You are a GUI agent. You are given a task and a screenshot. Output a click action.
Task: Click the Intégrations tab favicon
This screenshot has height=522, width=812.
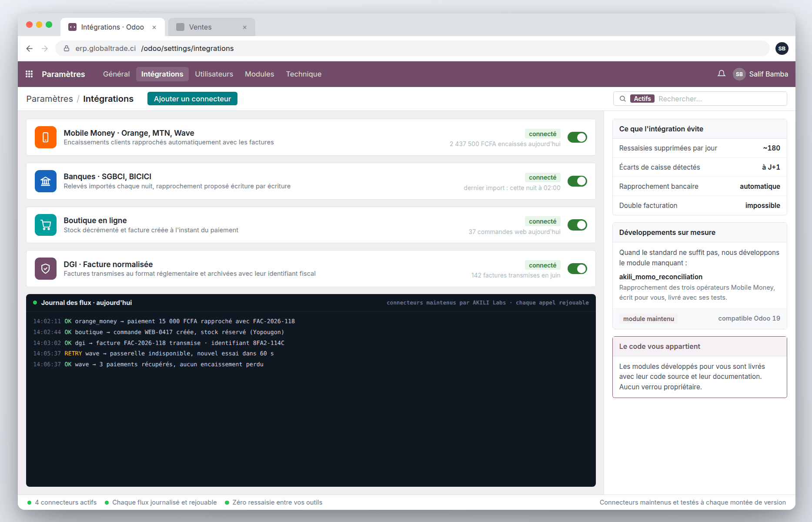73,27
